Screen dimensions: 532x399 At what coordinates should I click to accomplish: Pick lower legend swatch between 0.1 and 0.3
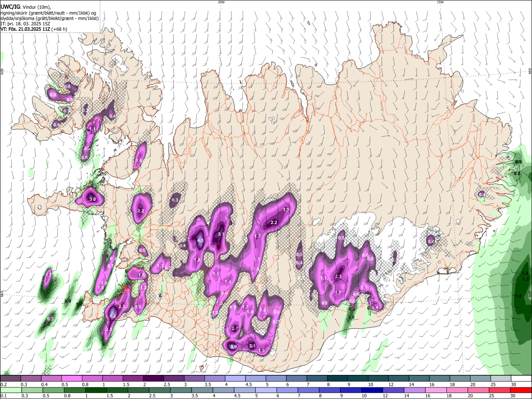pyautogui.click(x=11, y=390)
